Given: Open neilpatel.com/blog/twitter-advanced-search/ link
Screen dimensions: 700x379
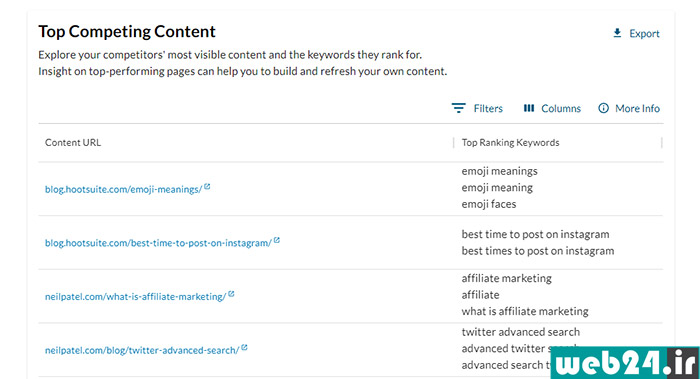Looking at the screenshot, I should click(142, 350).
